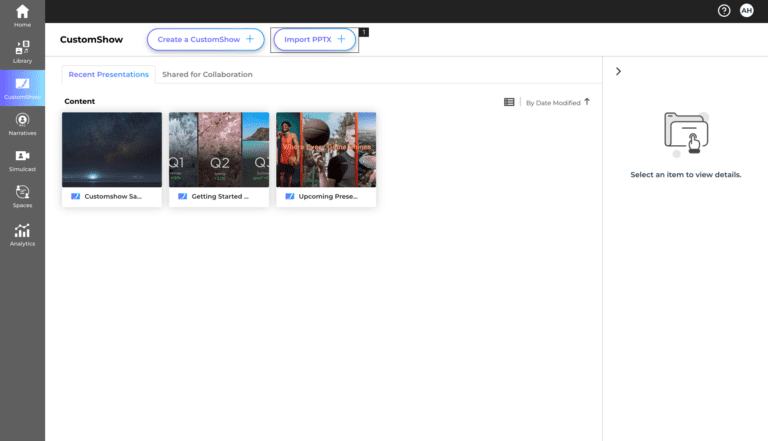Open the Upcoming Prese... basketball thumbnail
This screenshot has width=768, height=441.
pyautogui.click(x=326, y=149)
